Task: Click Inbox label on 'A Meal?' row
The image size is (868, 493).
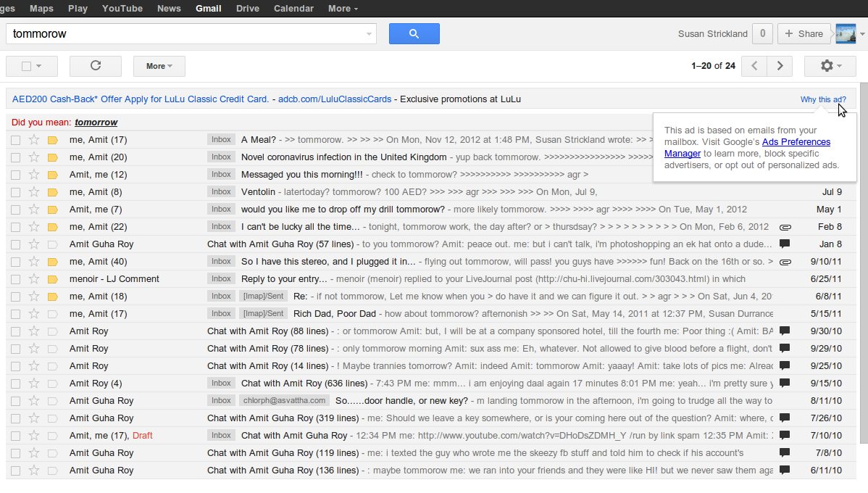Action: (221, 140)
